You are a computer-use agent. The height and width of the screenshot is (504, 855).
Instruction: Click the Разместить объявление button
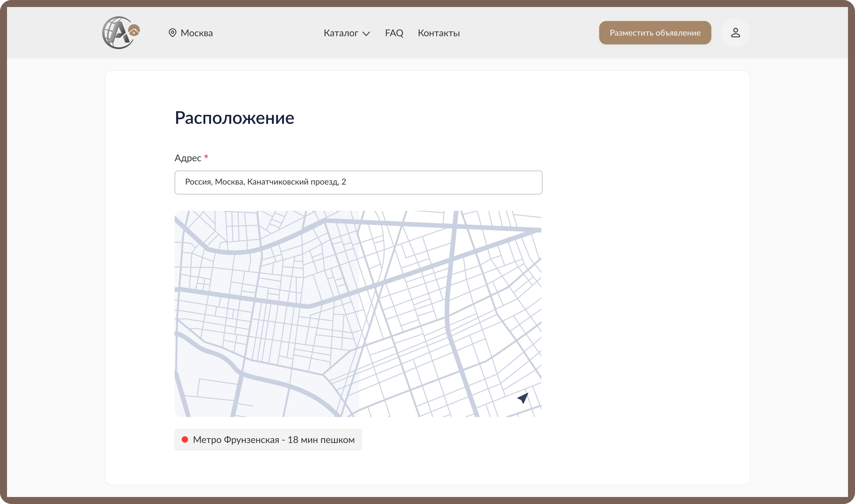pyautogui.click(x=655, y=33)
